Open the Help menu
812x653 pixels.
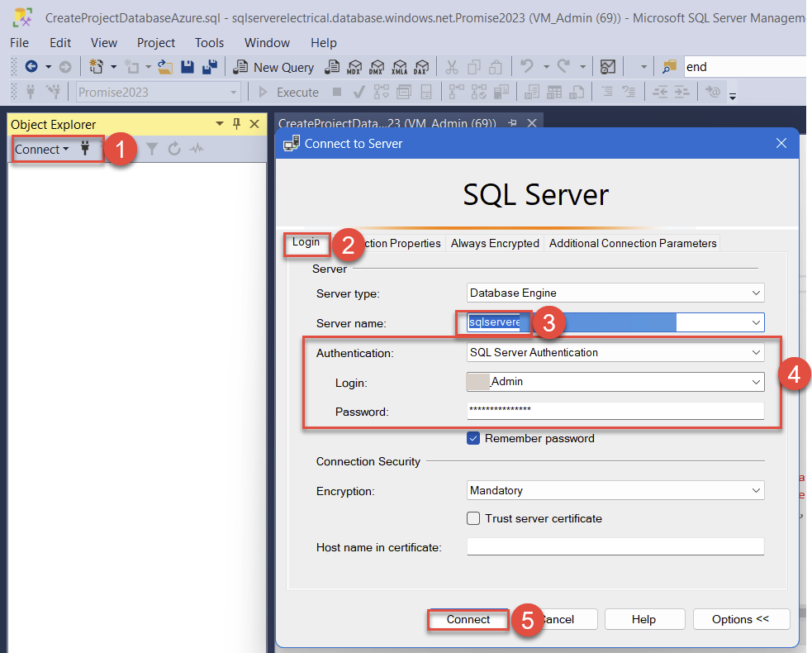tap(324, 42)
